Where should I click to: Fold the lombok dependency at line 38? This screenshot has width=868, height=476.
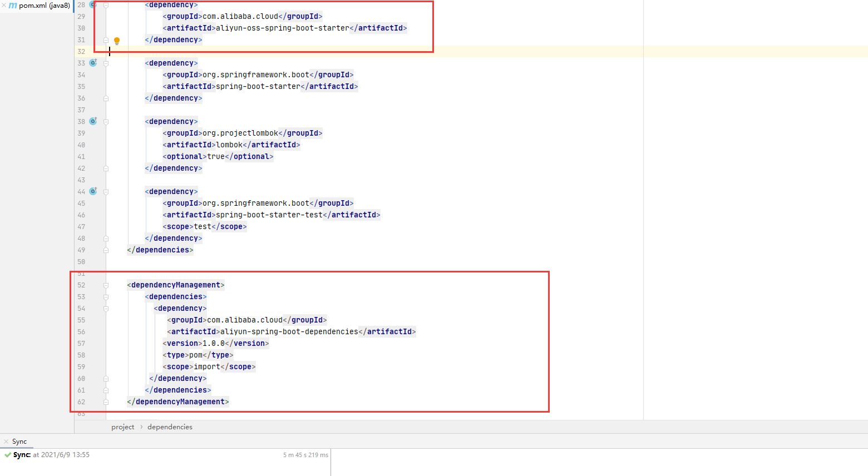[x=106, y=121]
